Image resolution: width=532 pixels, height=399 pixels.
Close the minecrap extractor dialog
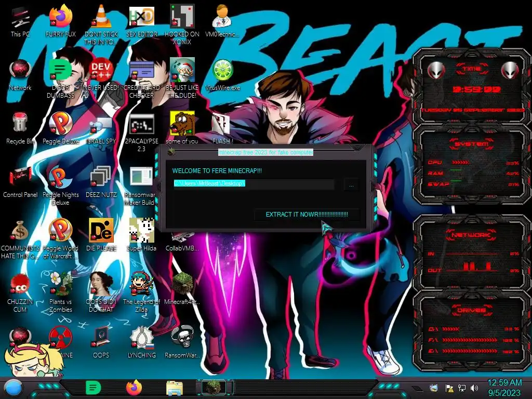(x=356, y=148)
